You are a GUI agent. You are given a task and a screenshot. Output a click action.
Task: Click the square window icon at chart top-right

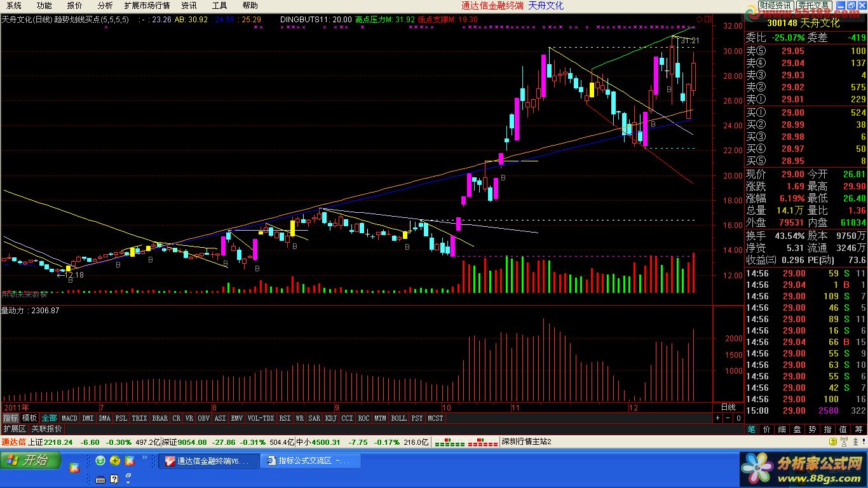[708, 19]
